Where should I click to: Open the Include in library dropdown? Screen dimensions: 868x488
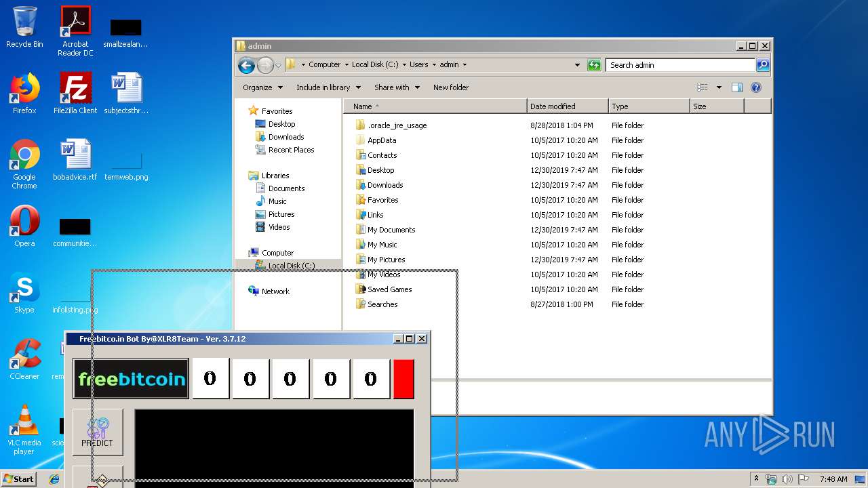click(328, 87)
